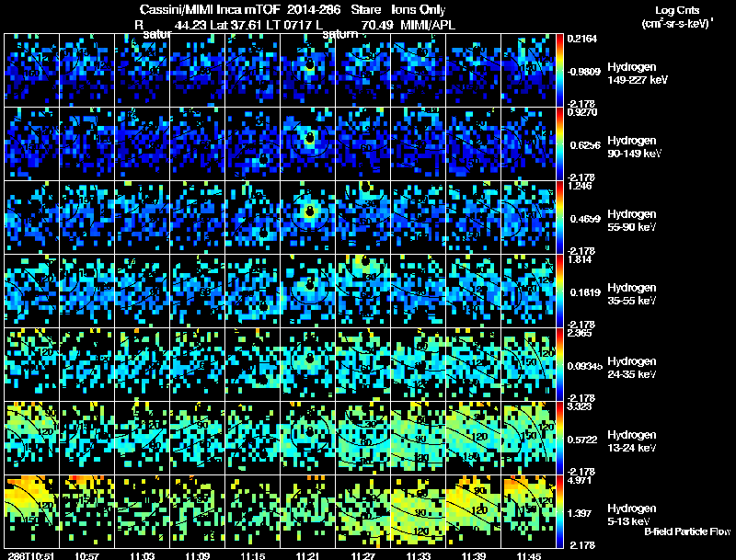Open the 149-227 keV panel at 10:57
The width and height of the screenshot is (736, 560).
pyautogui.click(x=86, y=71)
